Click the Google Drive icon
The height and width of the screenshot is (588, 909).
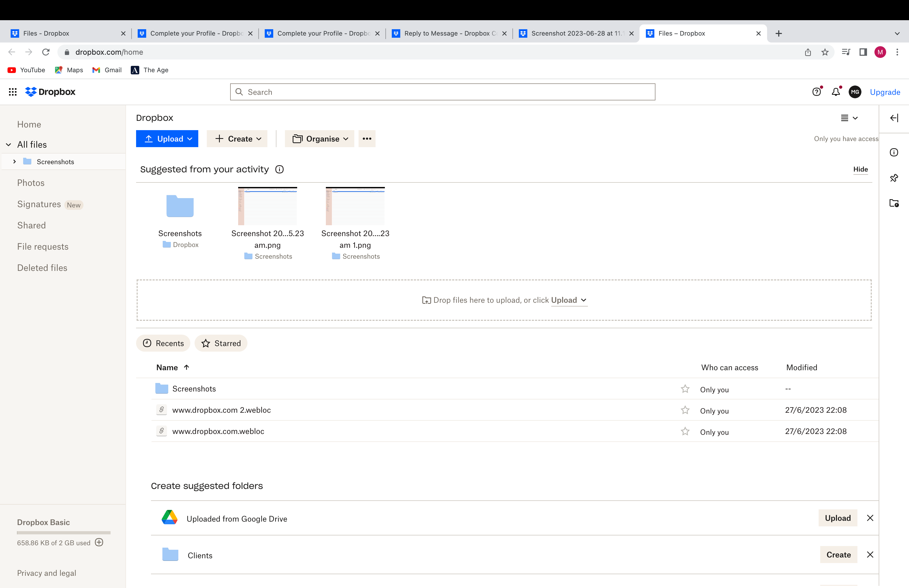169,517
